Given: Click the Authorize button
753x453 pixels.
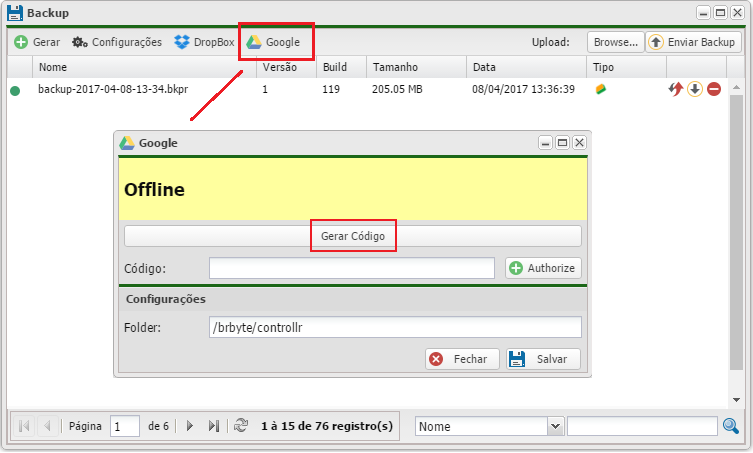Looking at the screenshot, I should tap(543, 268).
